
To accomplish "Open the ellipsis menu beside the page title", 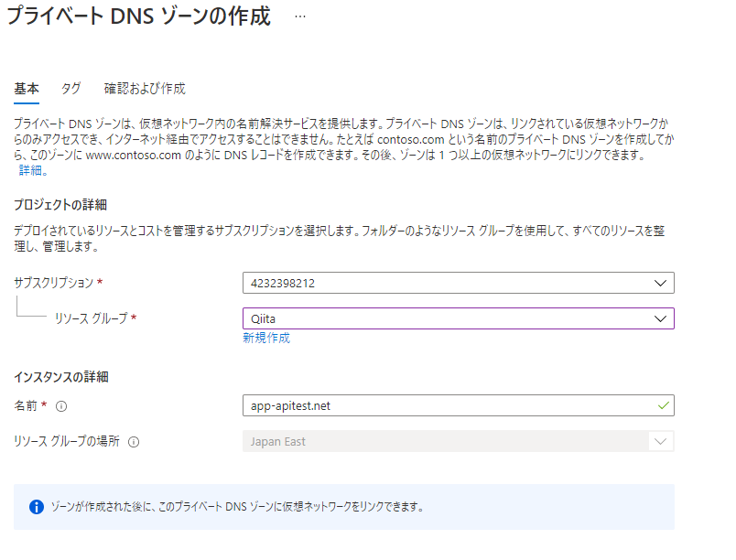I will 300,16.
